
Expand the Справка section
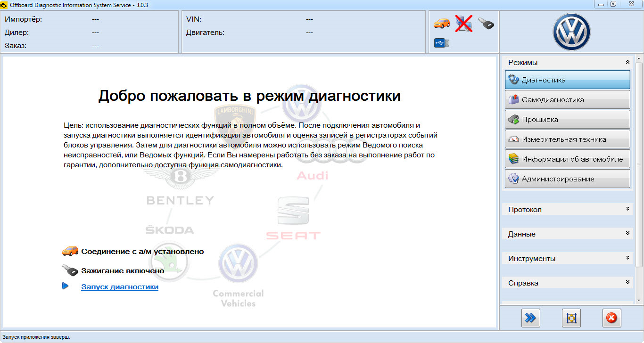(627, 282)
